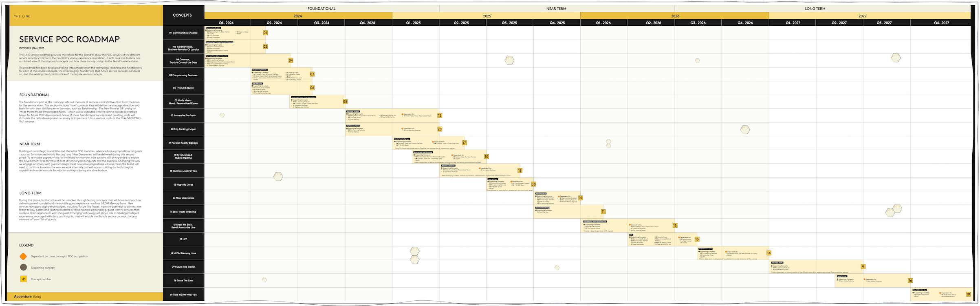
Task: Click the '18 Wellness Just For You' row label
Action: (x=183, y=171)
